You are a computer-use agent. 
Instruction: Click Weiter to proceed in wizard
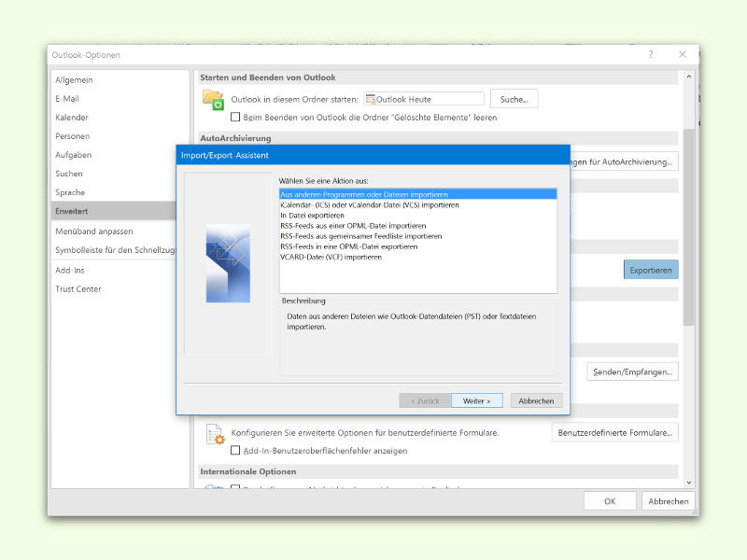click(x=476, y=401)
